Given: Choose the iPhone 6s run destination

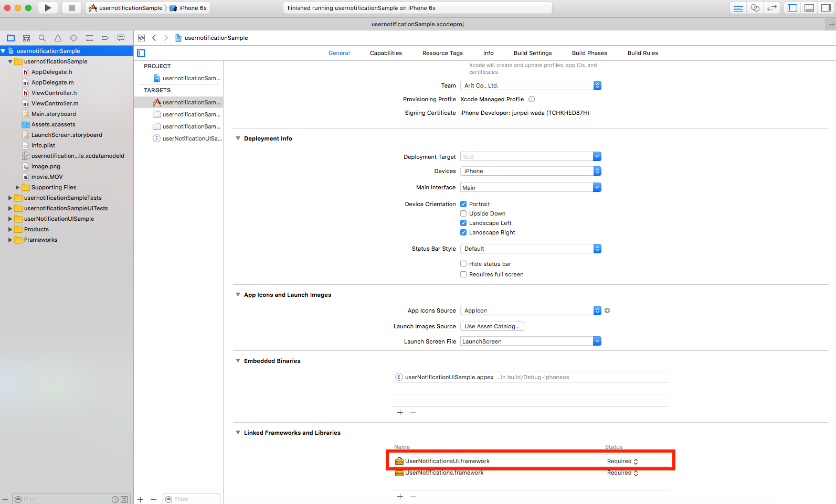Looking at the screenshot, I should click(188, 8).
